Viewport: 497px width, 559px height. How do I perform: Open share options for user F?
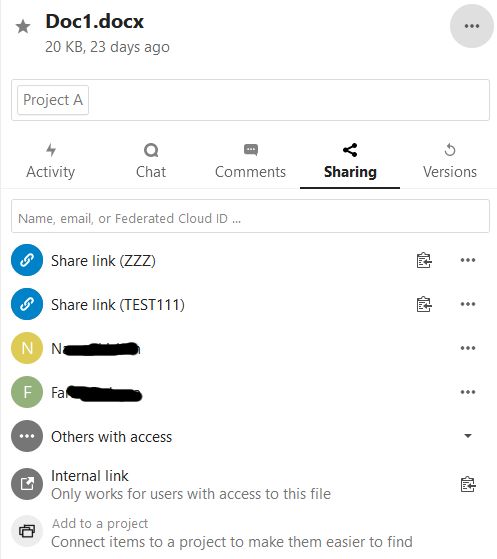[x=468, y=392]
